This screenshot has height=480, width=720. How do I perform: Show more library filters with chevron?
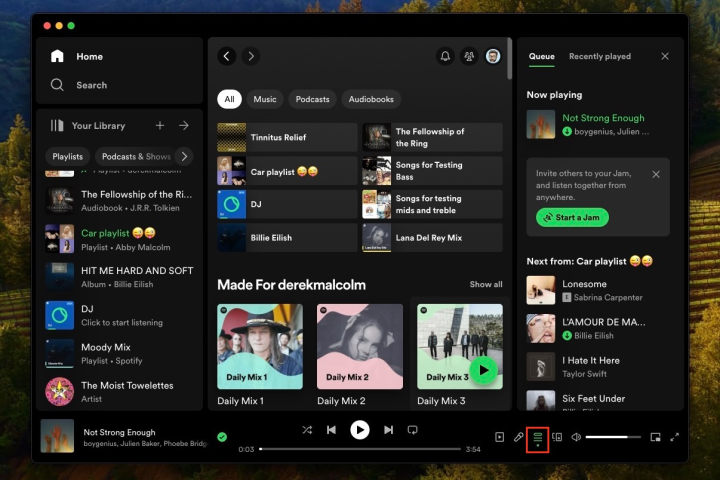(184, 157)
